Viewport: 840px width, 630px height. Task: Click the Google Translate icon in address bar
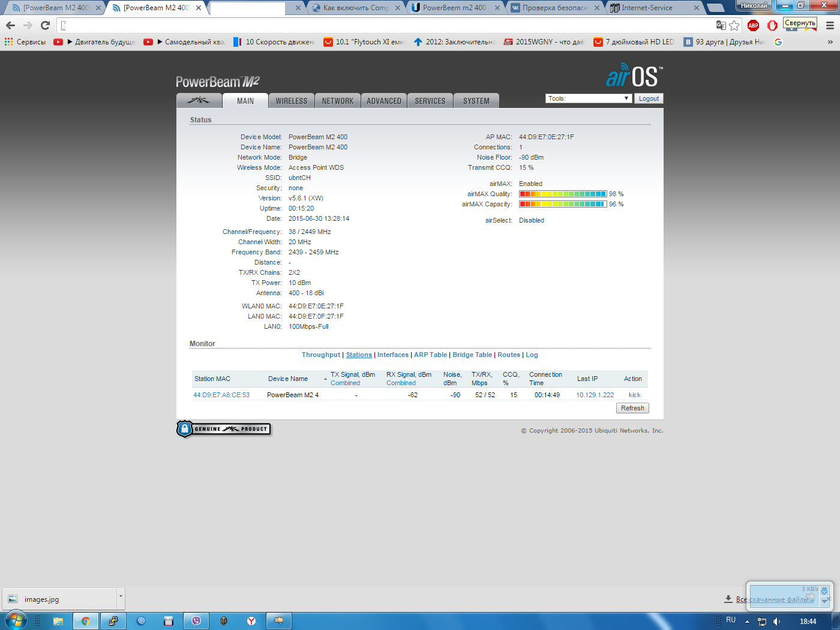pyautogui.click(x=721, y=25)
